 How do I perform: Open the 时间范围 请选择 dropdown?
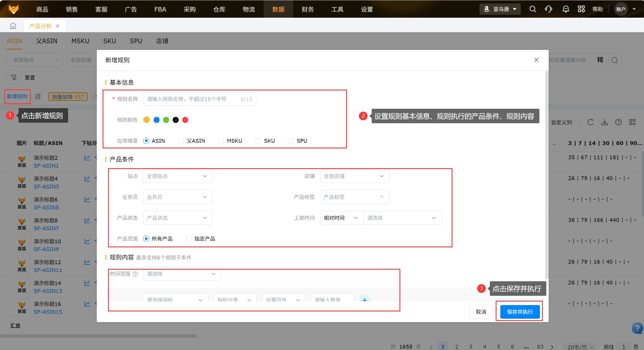182,274
